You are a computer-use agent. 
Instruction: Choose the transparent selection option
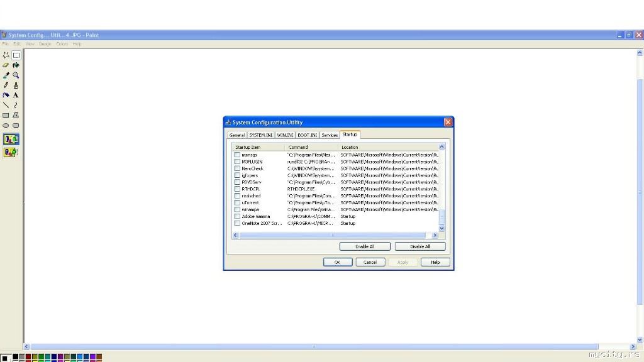(11, 153)
